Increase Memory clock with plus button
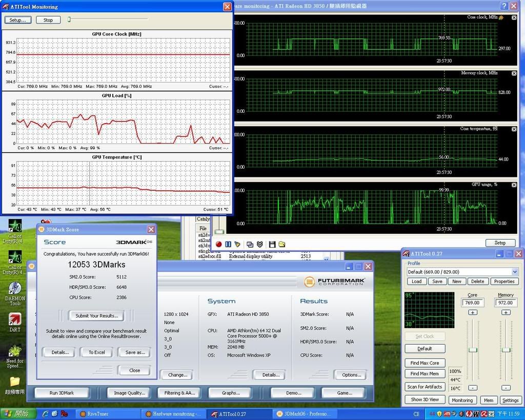The image size is (525, 420). [x=506, y=312]
